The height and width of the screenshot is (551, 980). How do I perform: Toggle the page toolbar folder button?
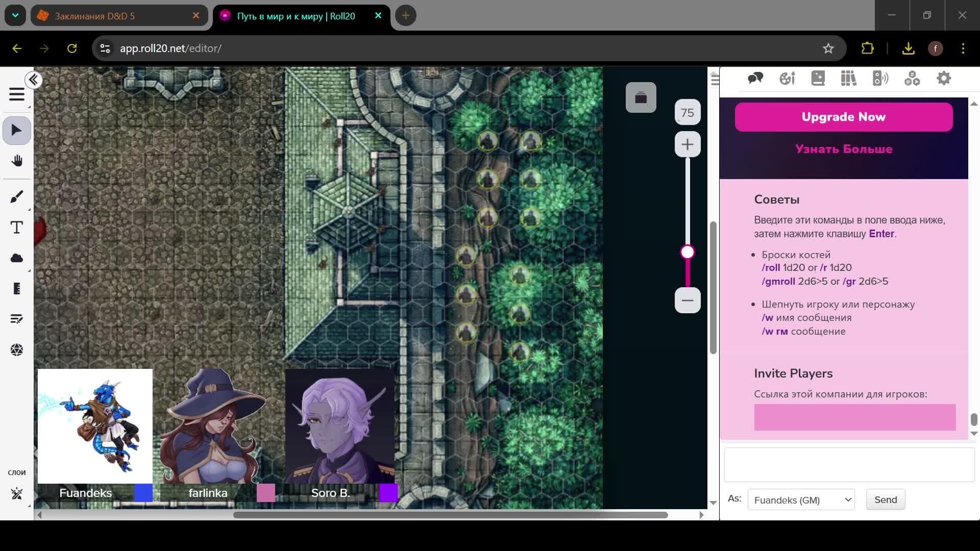pos(641,97)
